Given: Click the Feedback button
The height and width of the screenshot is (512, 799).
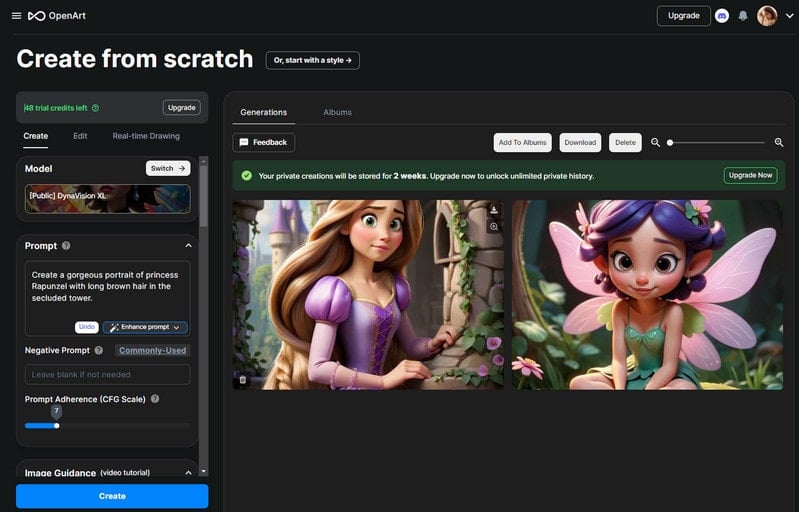Looking at the screenshot, I should point(263,142).
